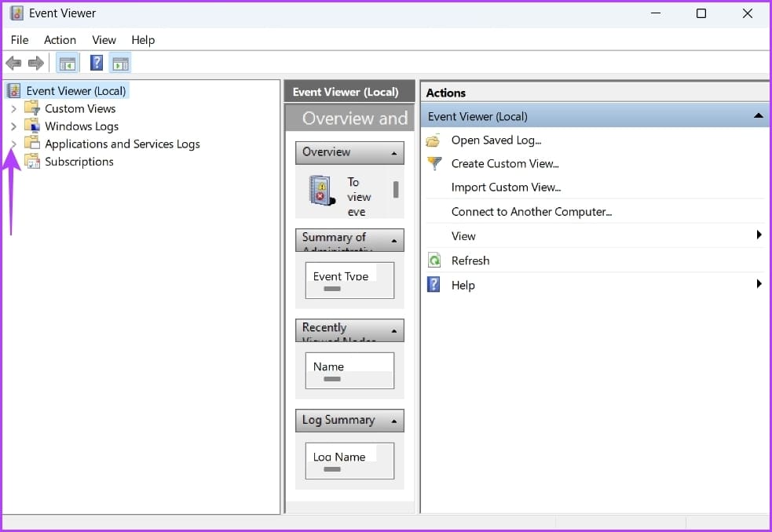The image size is (772, 532).
Task: Select Subscriptions in the tree
Action: [79, 162]
